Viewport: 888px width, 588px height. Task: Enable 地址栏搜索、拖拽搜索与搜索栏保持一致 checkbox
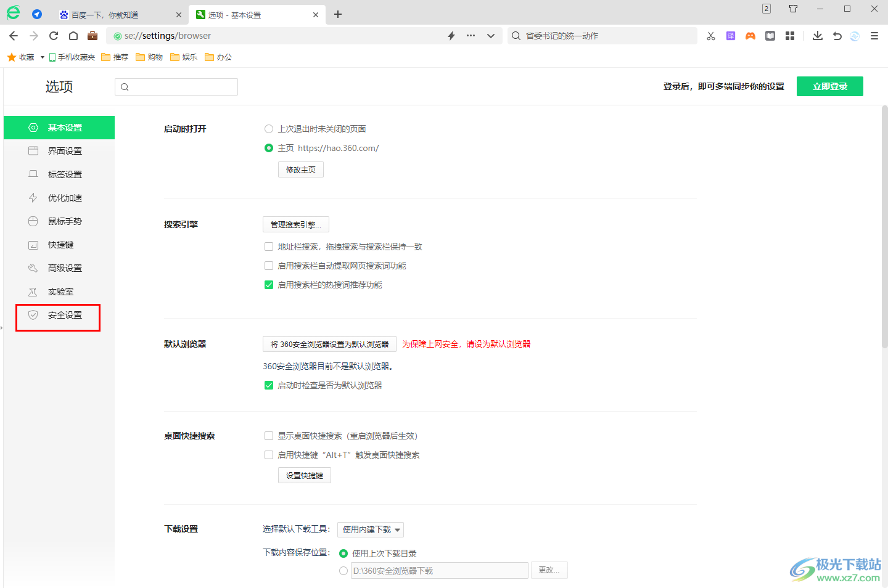click(269, 247)
